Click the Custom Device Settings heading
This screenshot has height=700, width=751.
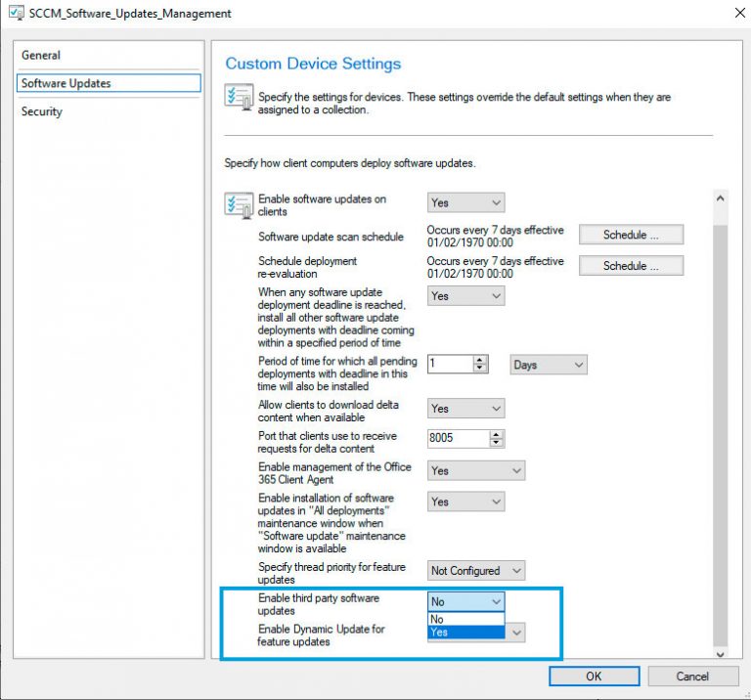(313, 64)
